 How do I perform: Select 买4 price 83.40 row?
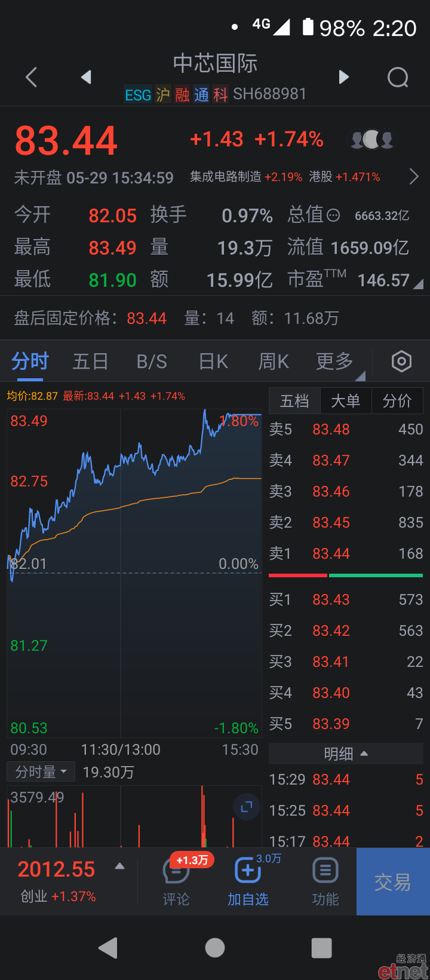(346, 693)
